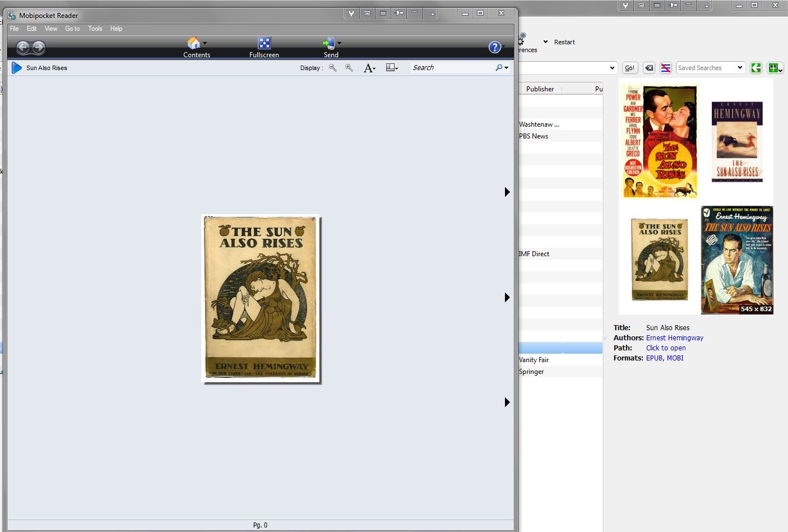The image size is (788, 532).
Task: Toggle the search highlighting stripes icon
Action: click(x=666, y=68)
